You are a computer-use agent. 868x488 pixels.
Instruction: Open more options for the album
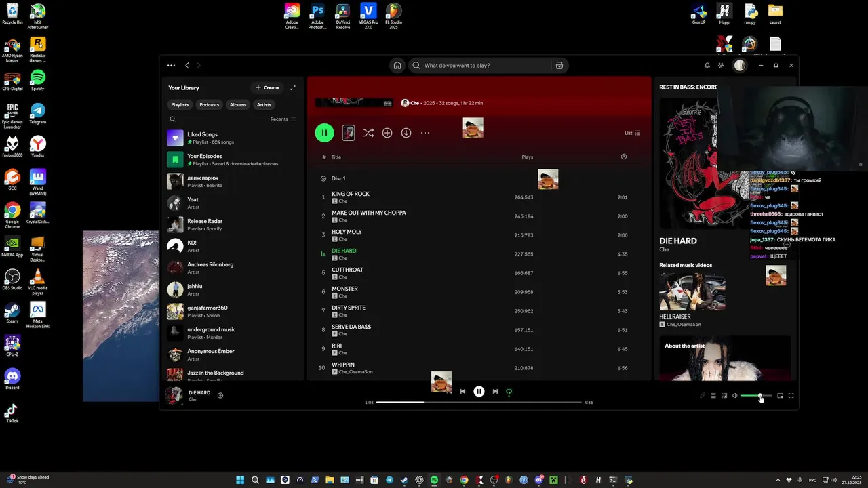(x=425, y=133)
